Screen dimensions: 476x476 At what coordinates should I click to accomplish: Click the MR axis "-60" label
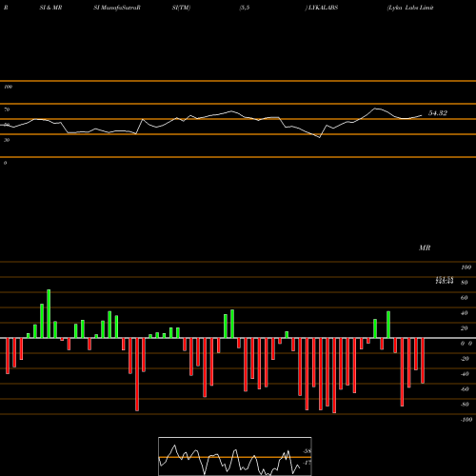coord(465,389)
